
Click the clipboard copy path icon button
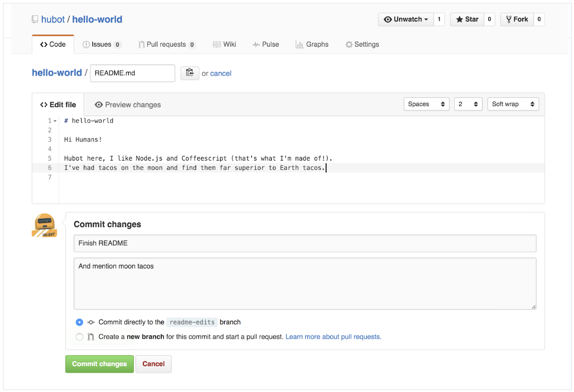(190, 73)
